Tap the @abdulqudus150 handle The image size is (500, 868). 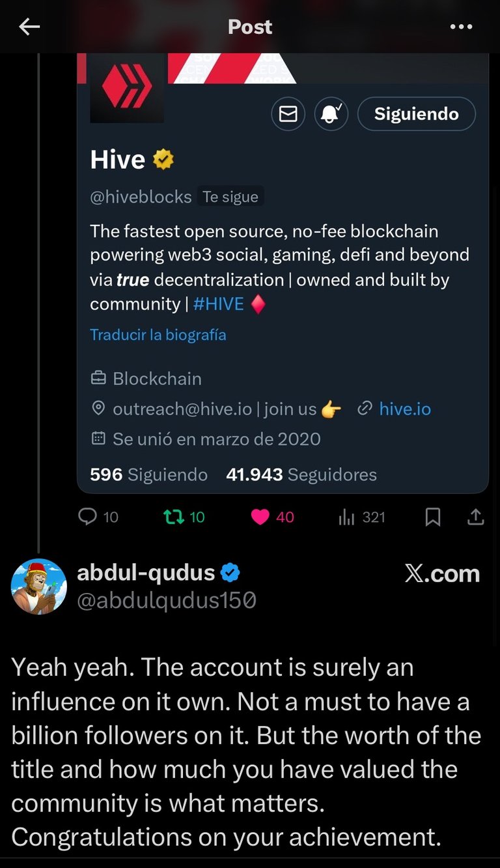[x=166, y=600]
